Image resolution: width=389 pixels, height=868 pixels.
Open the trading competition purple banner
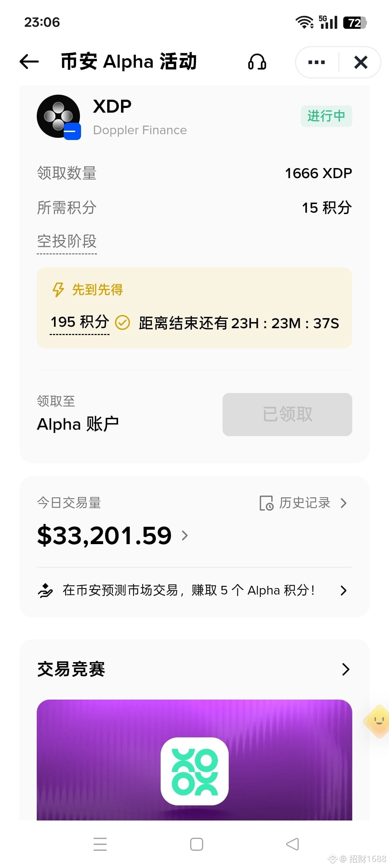coord(194,760)
